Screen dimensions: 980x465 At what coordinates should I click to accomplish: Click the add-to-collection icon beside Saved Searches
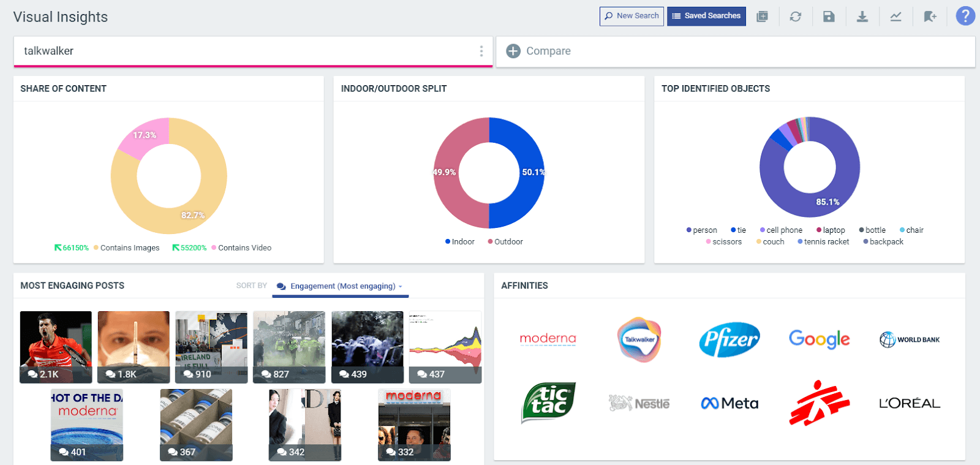coord(762,17)
